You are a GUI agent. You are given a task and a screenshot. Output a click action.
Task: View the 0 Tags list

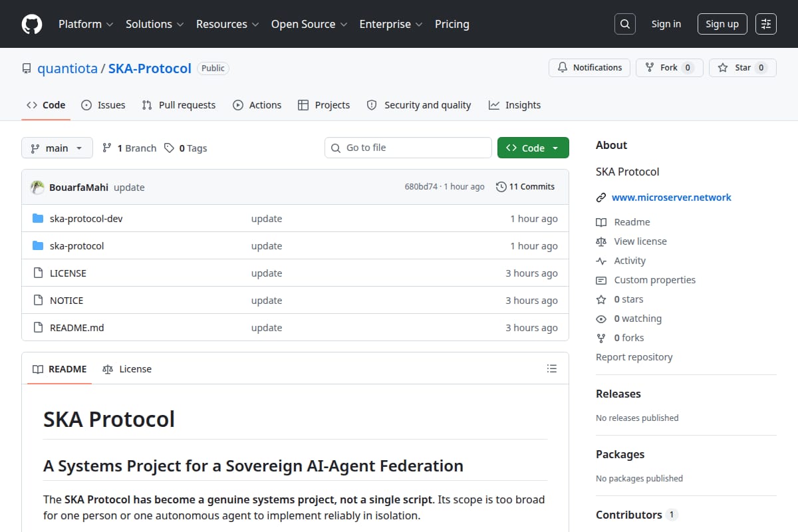(186, 148)
